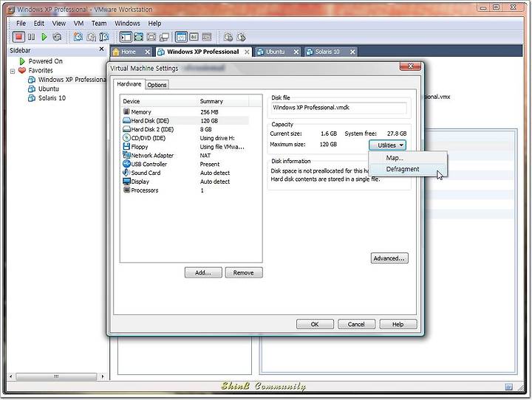Close the Windows XP Professional tab
This screenshot has width=532, height=400.
(247, 52)
